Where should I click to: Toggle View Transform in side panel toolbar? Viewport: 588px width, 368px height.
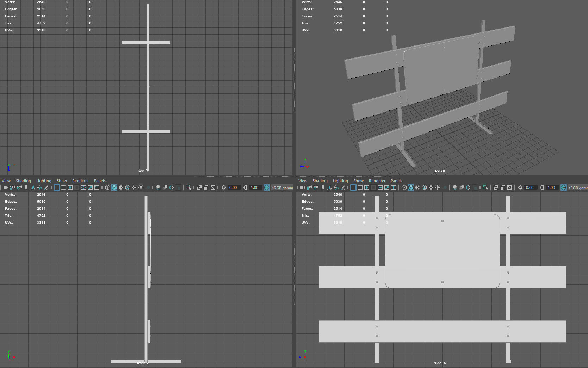[x=563, y=188]
